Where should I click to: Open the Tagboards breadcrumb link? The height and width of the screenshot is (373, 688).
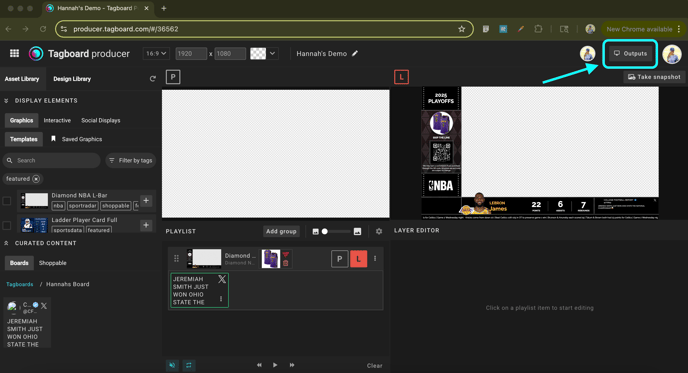pos(20,284)
